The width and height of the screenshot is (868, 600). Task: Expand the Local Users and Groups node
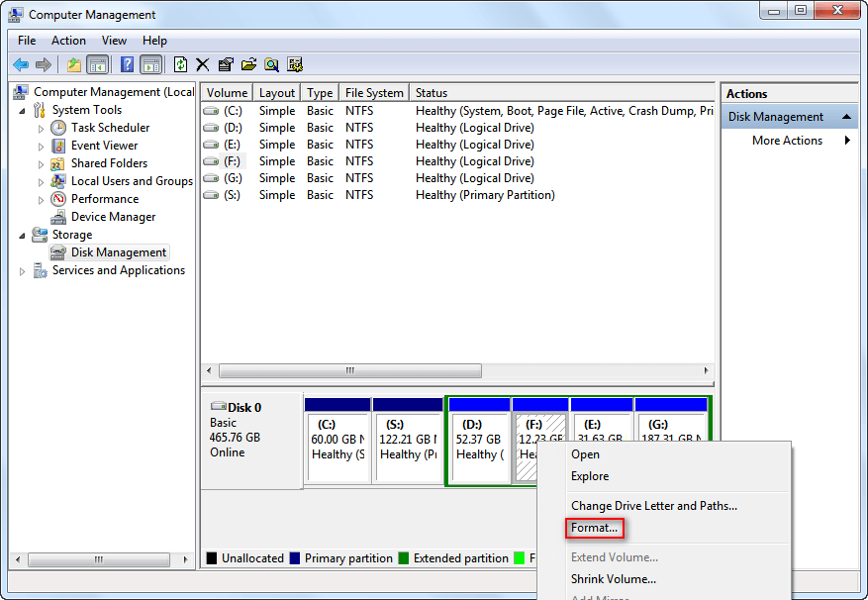click(x=41, y=182)
